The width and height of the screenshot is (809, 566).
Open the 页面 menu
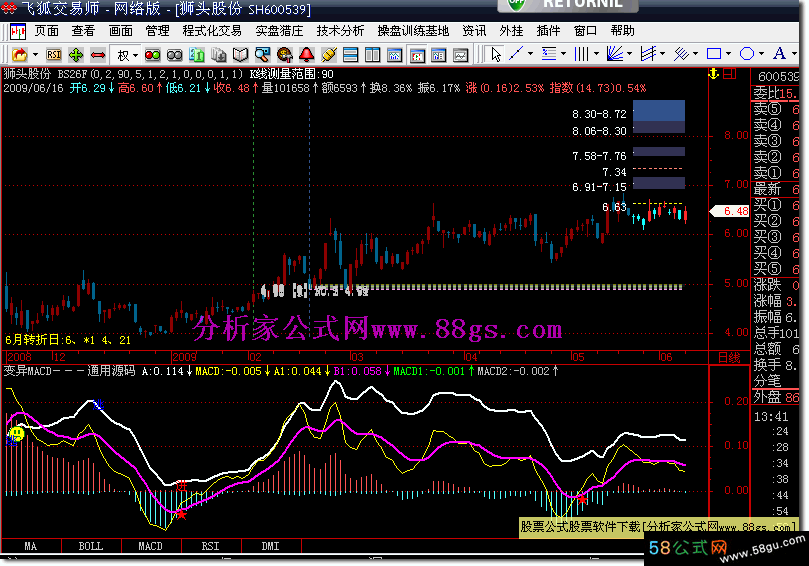[46, 31]
